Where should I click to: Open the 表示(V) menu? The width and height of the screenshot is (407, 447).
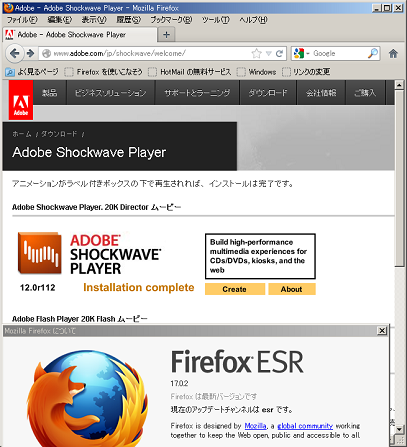pos(94,20)
